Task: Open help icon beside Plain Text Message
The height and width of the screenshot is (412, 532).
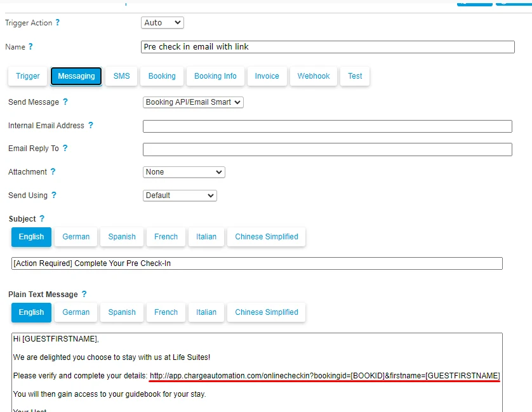Action: [x=84, y=294]
